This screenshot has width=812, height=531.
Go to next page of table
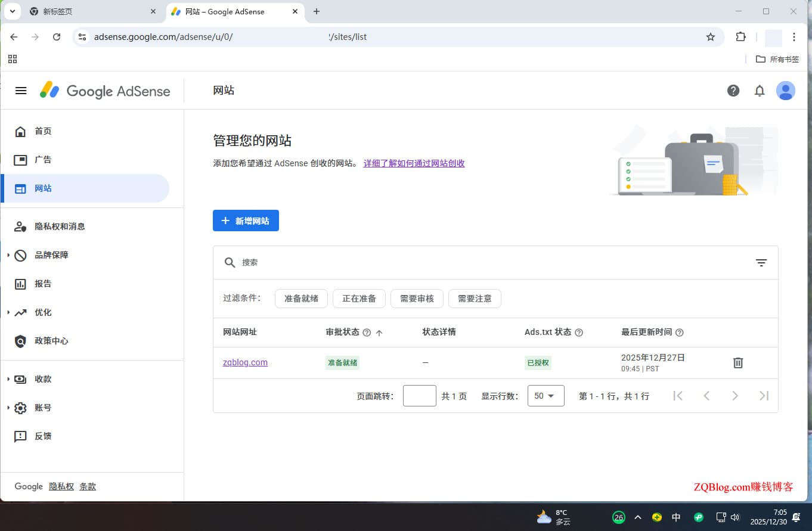pyautogui.click(x=735, y=396)
